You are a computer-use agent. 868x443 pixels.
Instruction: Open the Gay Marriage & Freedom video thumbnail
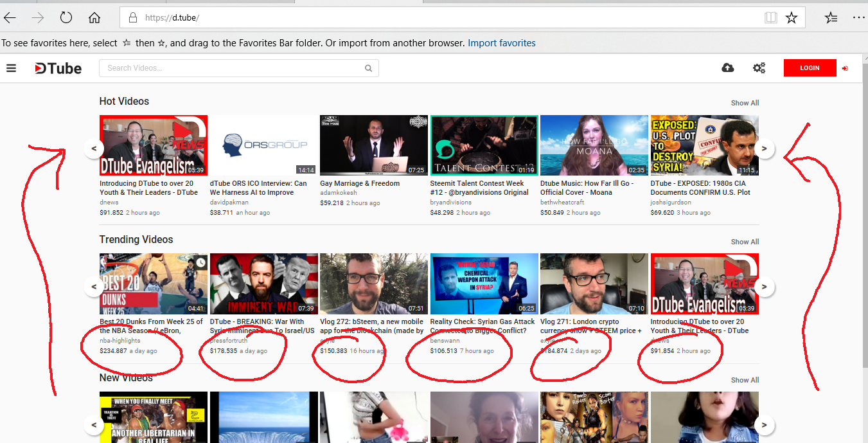click(x=373, y=145)
